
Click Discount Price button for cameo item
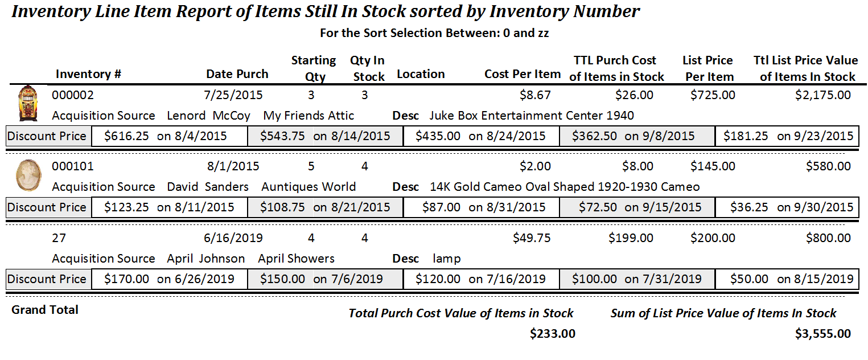[47, 207]
